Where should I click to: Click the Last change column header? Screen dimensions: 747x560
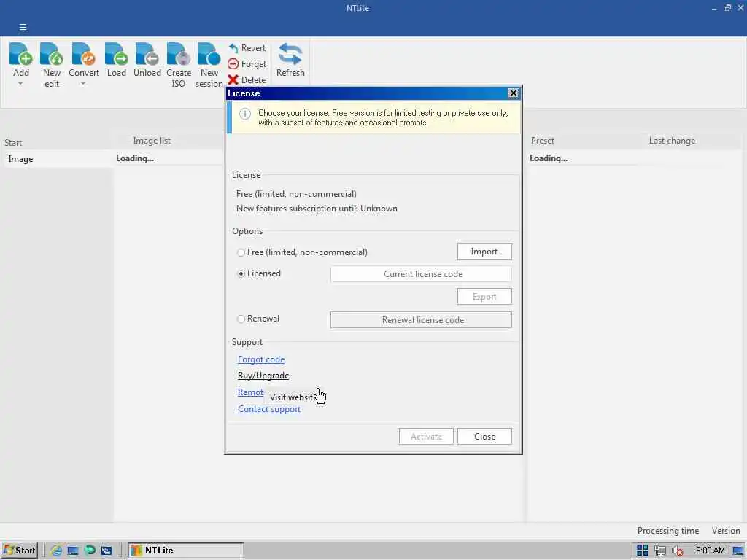pyautogui.click(x=672, y=141)
